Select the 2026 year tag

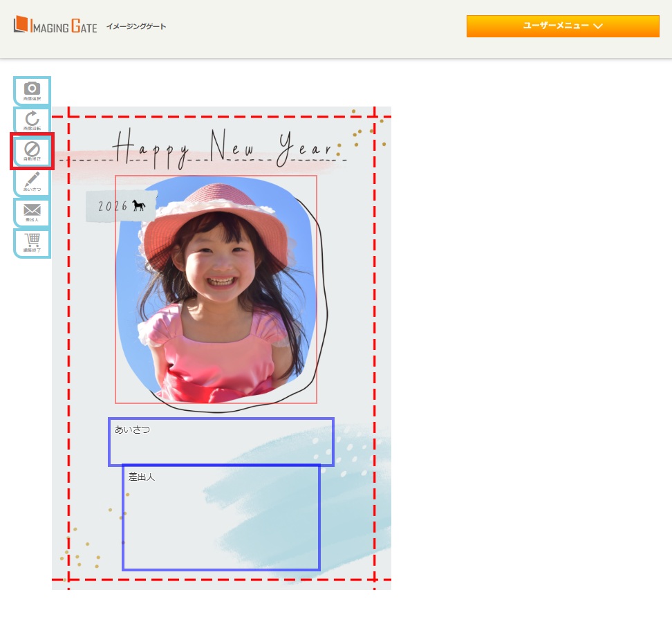click(113, 206)
